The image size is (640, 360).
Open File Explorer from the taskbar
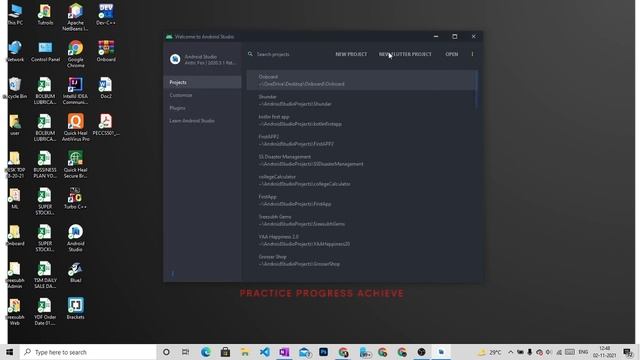tap(245, 352)
